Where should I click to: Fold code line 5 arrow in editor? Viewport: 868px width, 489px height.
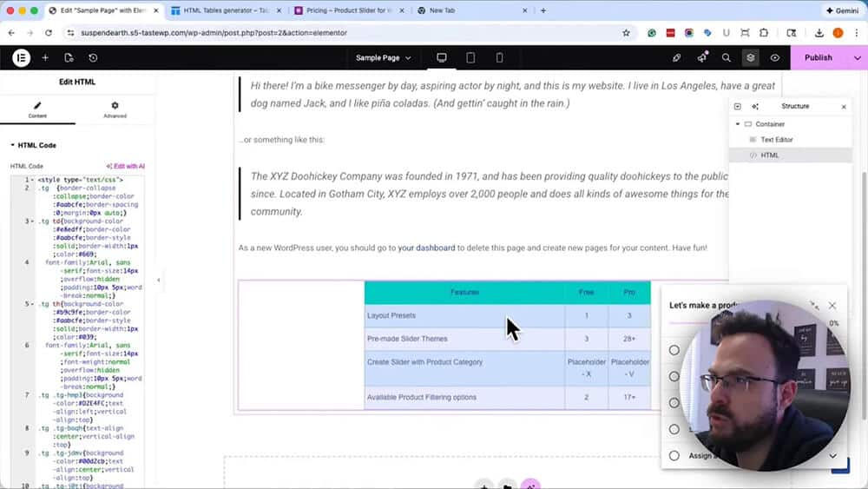32,304
